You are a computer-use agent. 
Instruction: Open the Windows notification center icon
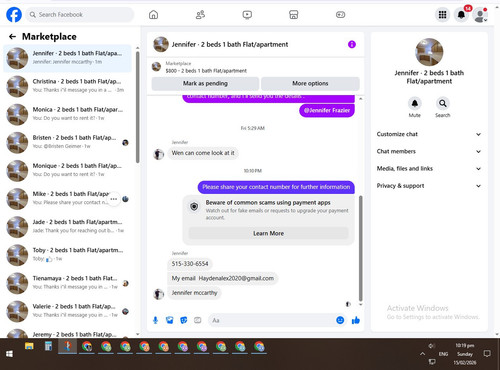coord(487,354)
